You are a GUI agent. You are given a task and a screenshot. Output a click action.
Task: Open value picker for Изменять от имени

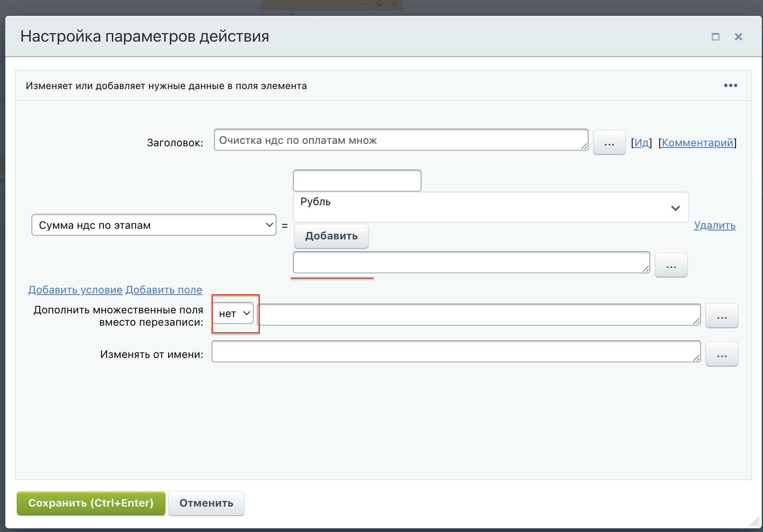point(721,354)
